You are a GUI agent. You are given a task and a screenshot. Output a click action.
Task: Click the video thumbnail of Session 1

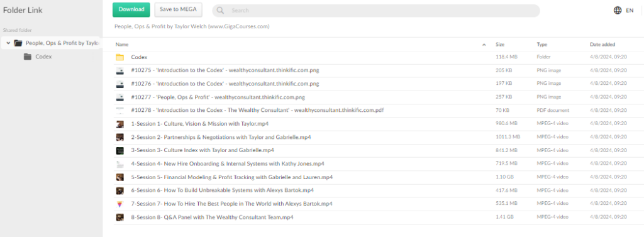pyautogui.click(x=120, y=124)
